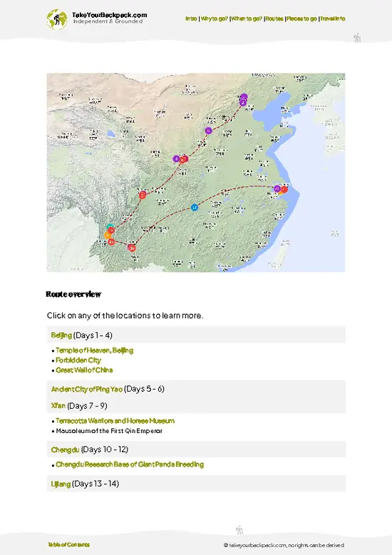Click the gray hiker icon above the footer
Viewport: 392px width, 555px height.
pyautogui.click(x=239, y=530)
